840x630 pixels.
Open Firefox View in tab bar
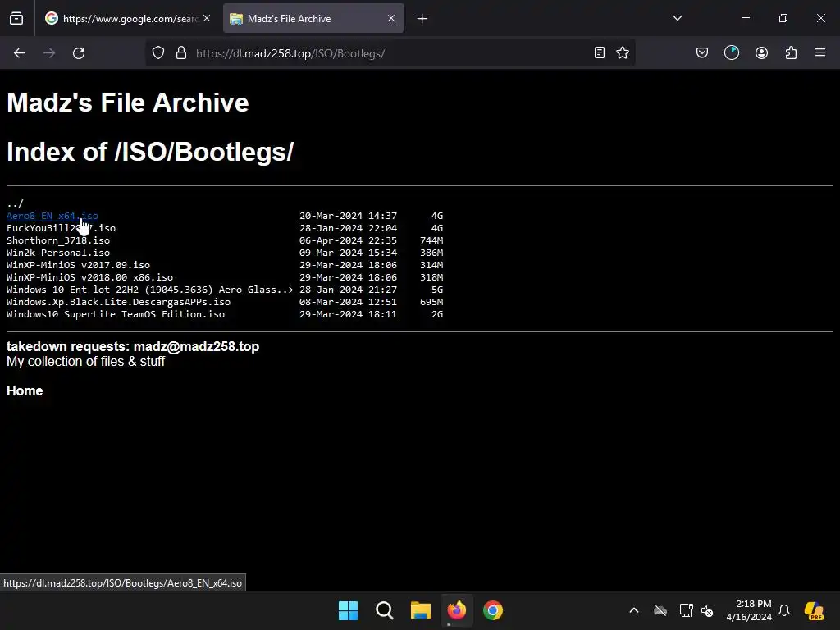click(x=16, y=18)
